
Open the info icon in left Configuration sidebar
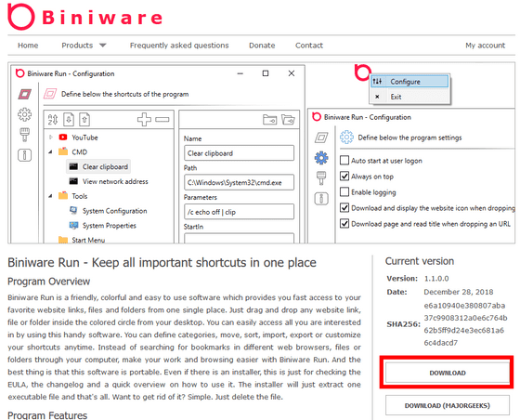tap(24, 155)
